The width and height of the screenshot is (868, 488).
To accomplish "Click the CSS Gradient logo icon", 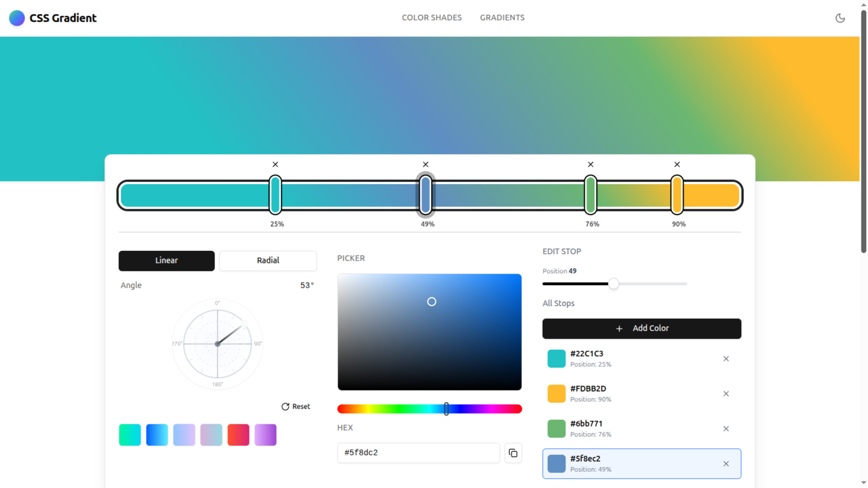I will pyautogui.click(x=17, y=18).
